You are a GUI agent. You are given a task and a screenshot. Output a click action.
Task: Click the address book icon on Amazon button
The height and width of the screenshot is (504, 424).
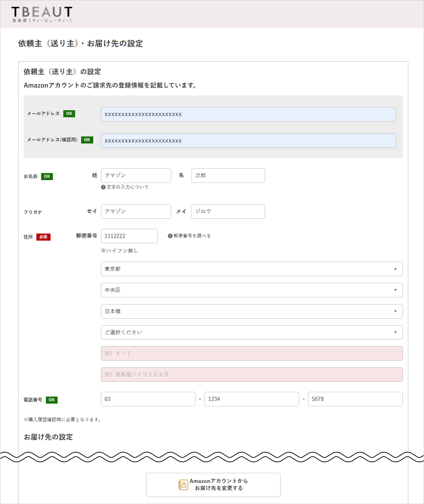183,485
